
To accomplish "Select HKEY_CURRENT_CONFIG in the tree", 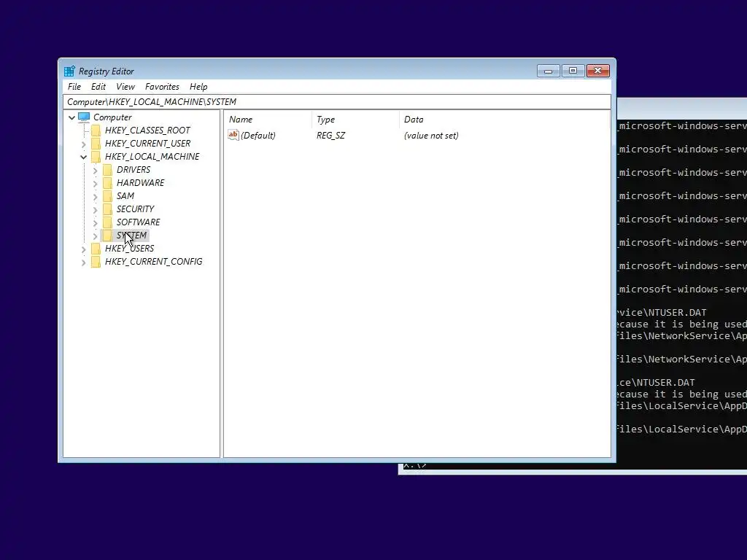I will [x=153, y=262].
